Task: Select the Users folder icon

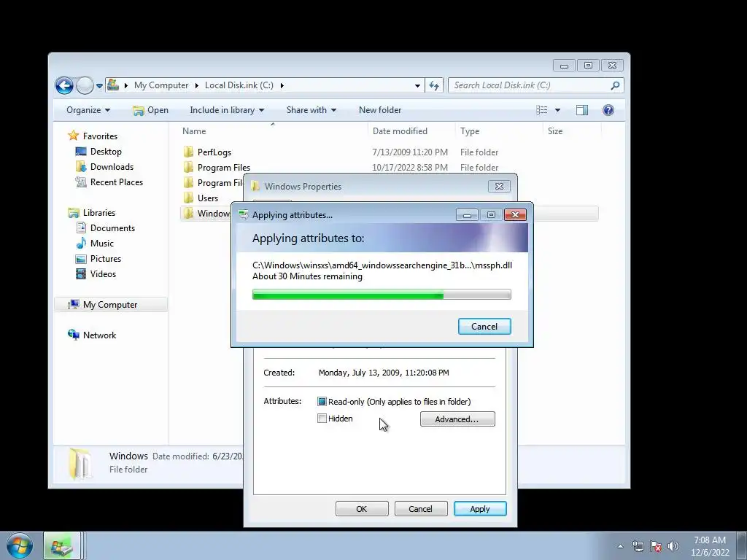Action: [188, 198]
